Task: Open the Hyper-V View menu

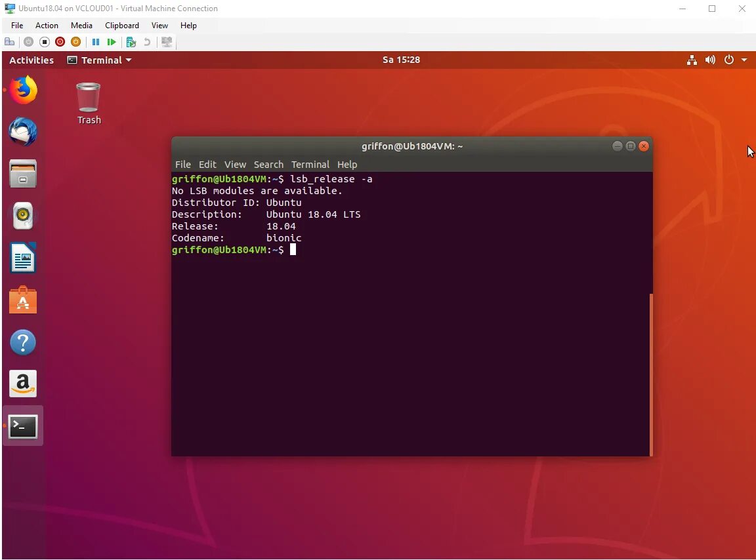Action: click(159, 26)
